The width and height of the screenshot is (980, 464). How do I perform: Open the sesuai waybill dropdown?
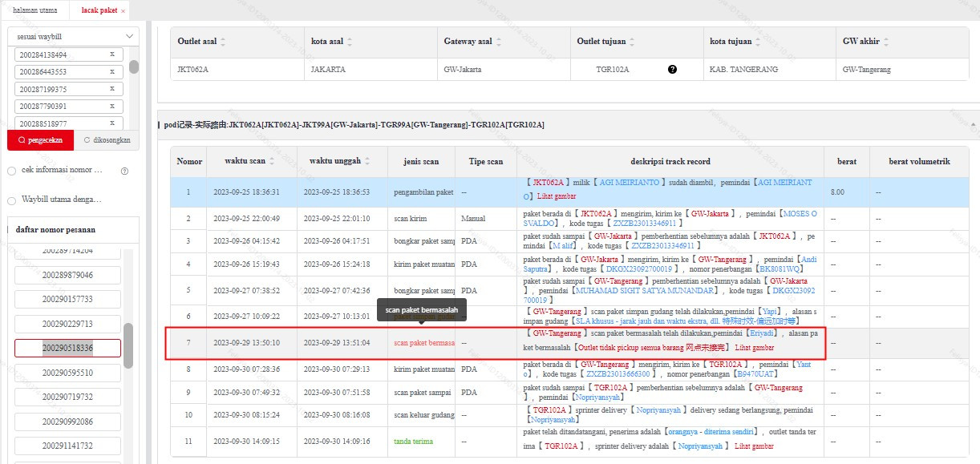[73, 37]
